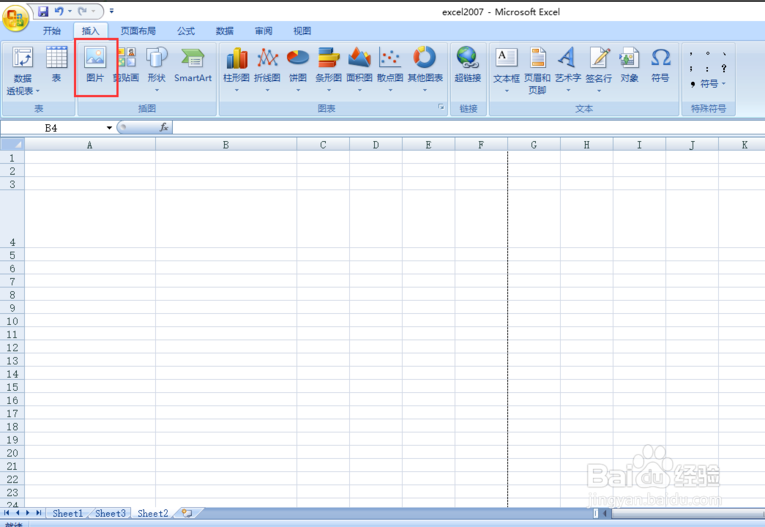The height and width of the screenshot is (527, 765).
Task: Switch to the Sheet3 tab
Action: coord(110,513)
